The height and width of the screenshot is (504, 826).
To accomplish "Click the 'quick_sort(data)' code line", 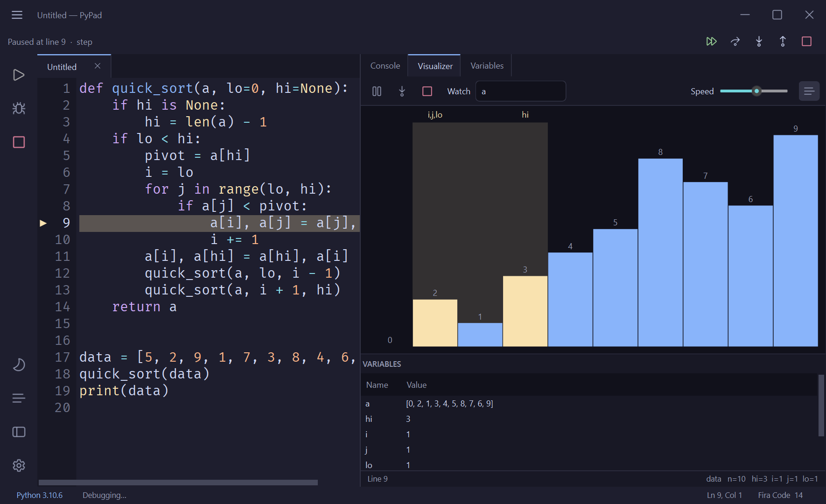I will [145, 374].
